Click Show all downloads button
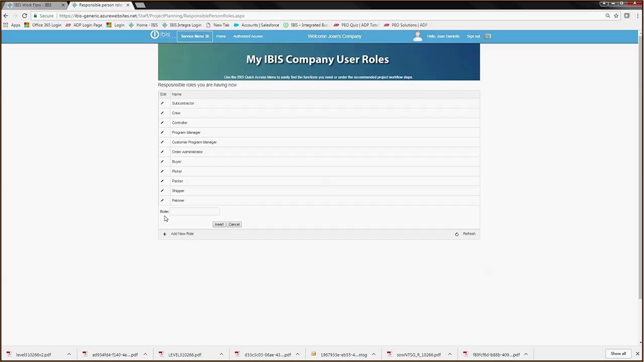 618,354
